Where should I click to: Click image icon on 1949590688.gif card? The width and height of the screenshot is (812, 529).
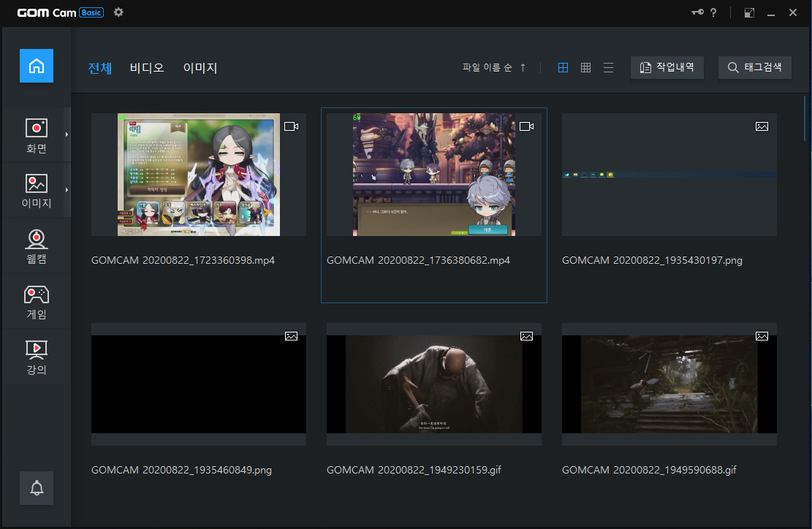[x=762, y=336]
